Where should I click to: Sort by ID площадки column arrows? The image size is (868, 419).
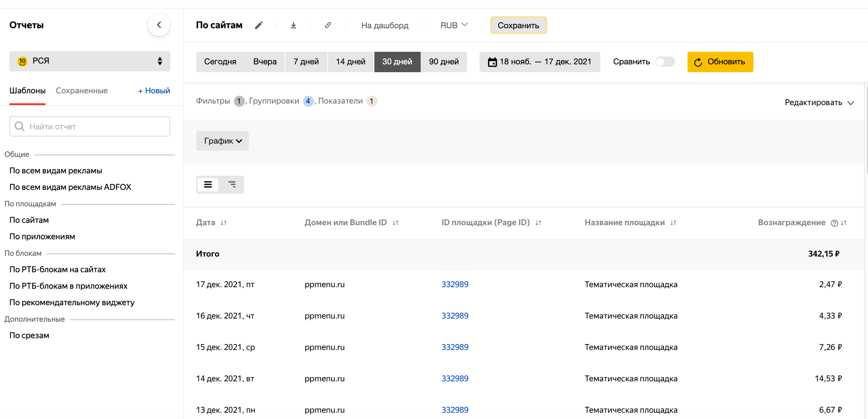pos(538,223)
